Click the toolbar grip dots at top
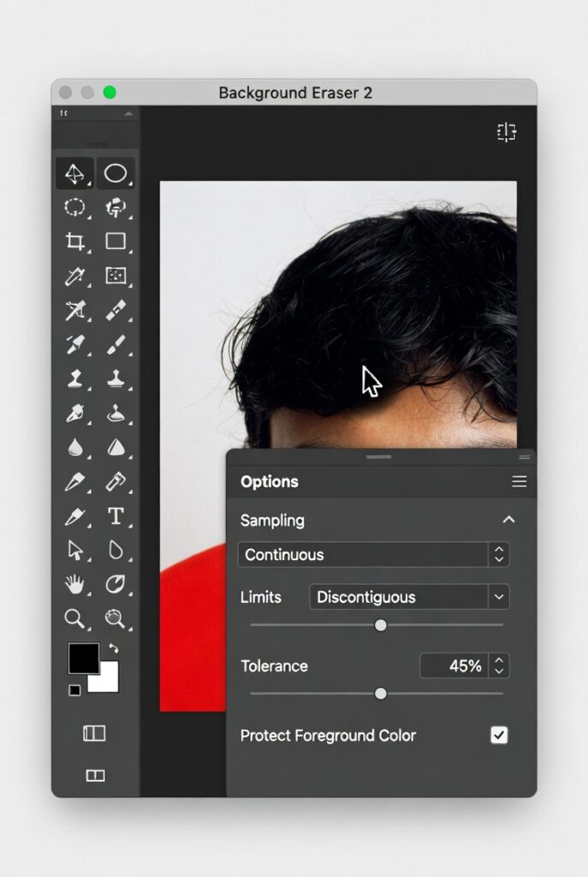This screenshot has width=588, height=877. click(63, 113)
